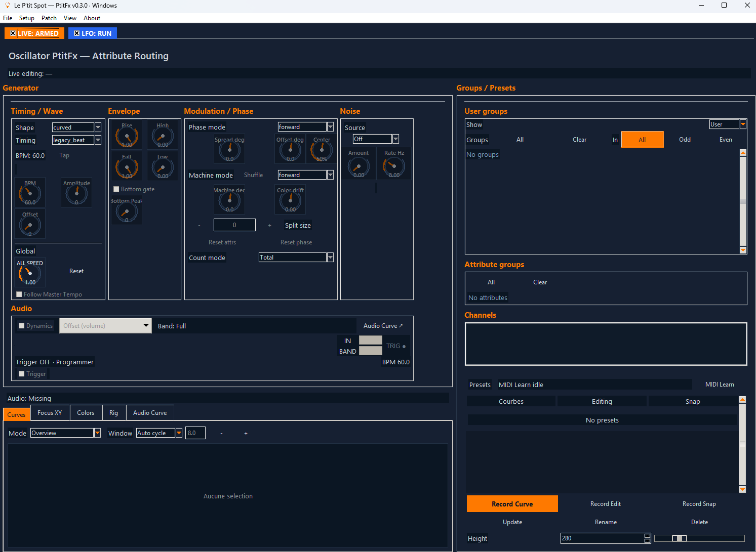Click the window length 8.0 field
The height and width of the screenshot is (552, 756).
coord(195,433)
